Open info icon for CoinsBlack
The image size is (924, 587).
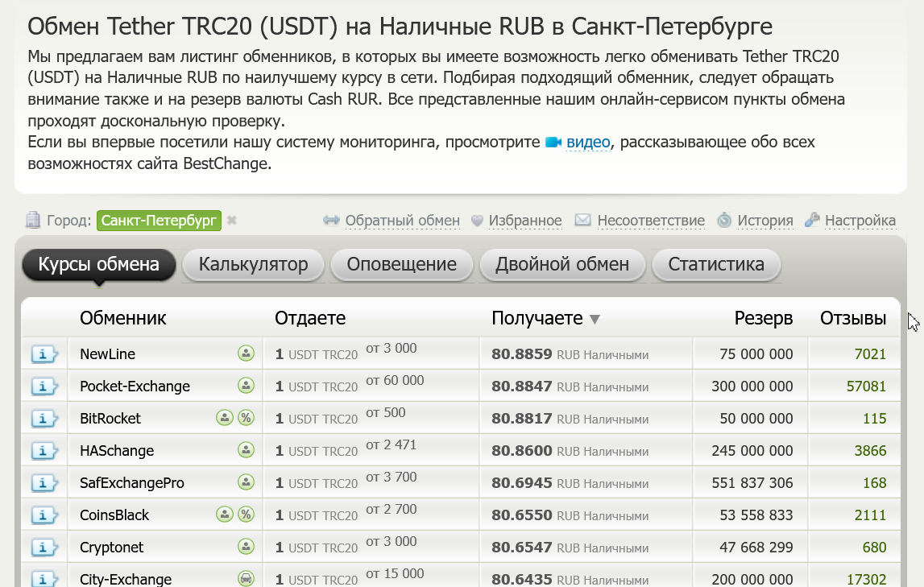(44, 515)
